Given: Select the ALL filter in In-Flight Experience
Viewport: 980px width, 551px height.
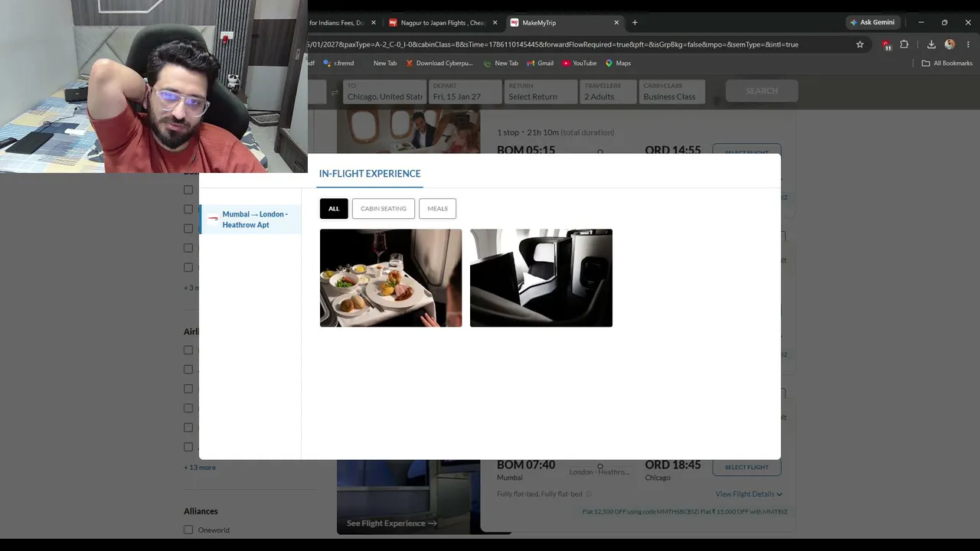Looking at the screenshot, I should click(334, 208).
